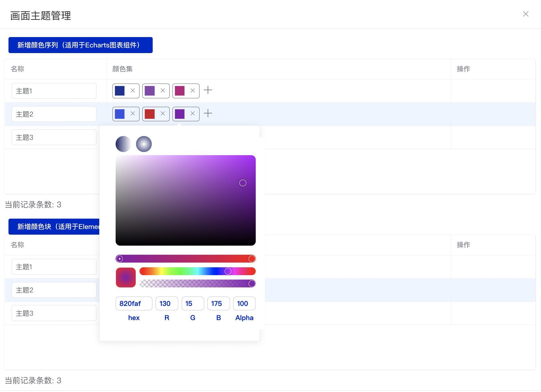Image resolution: width=541 pixels, height=392 pixels.
Task: Open the dark blue swatch in 主题1
Action: 120,91
